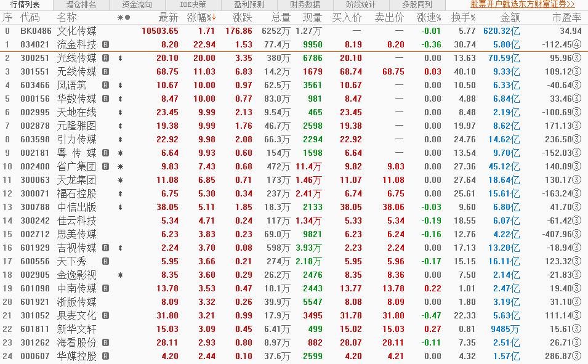
Task: Click the up-down arrow marker for 福石控股
Action: [121, 193]
